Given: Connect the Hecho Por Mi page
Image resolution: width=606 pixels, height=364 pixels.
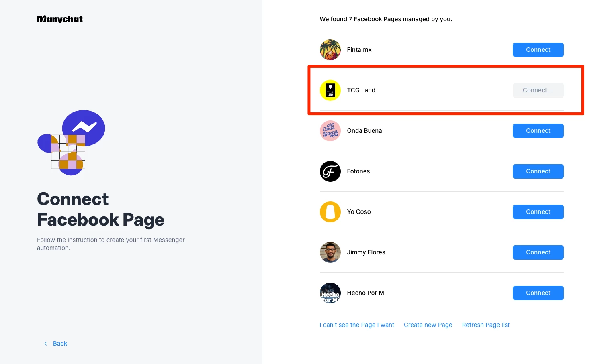Looking at the screenshot, I should click(x=538, y=293).
